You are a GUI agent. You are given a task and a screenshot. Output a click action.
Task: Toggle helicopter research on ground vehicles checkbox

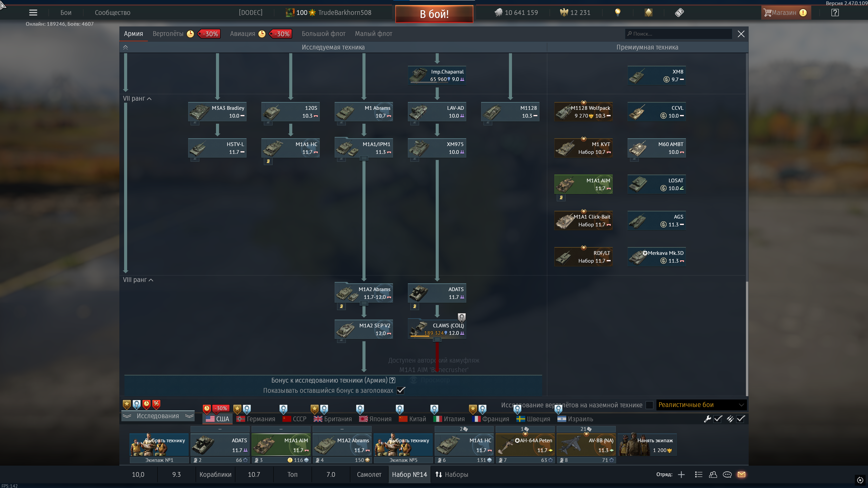[x=649, y=405]
